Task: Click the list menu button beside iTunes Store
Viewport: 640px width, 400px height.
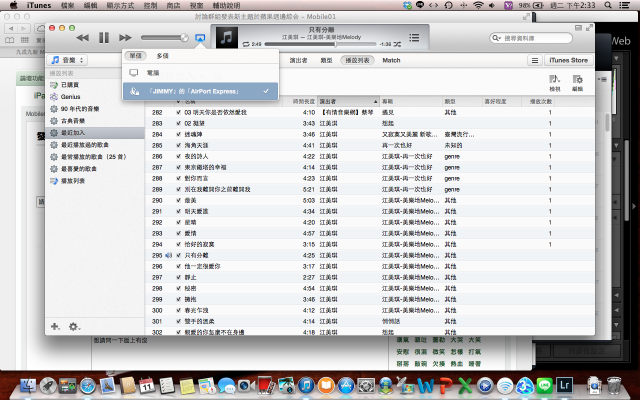Action: coord(535,60)
